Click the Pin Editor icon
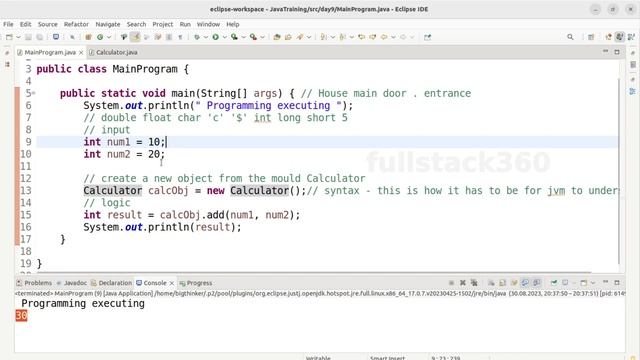The image size is (640, 360). pos(427,37)
